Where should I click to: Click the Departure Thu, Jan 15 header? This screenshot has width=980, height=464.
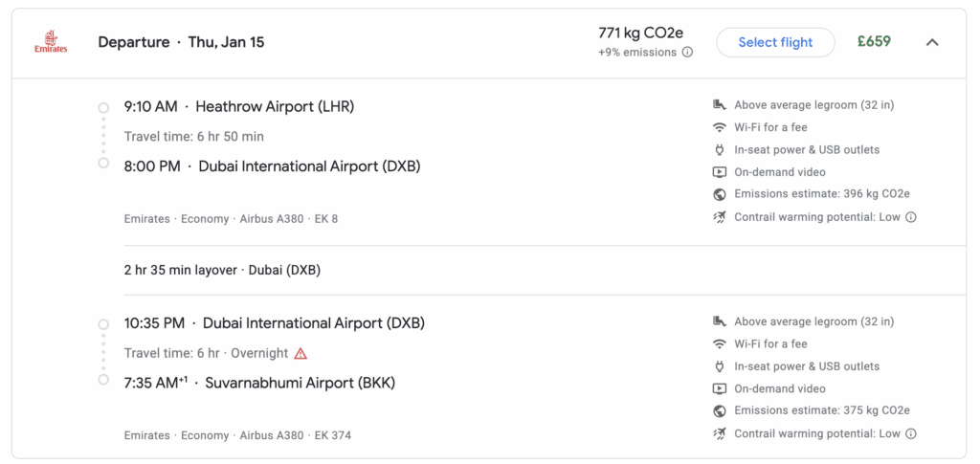181,42
